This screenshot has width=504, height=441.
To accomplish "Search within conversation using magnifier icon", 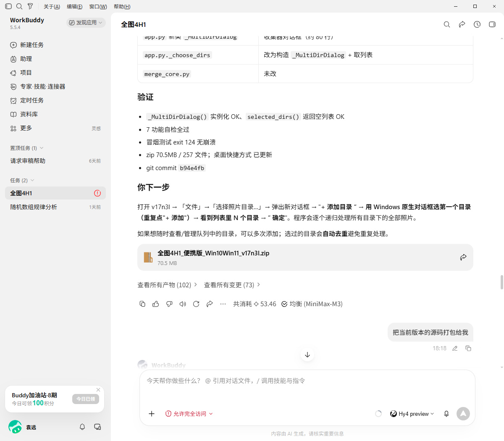I will (x=447, y=24).
